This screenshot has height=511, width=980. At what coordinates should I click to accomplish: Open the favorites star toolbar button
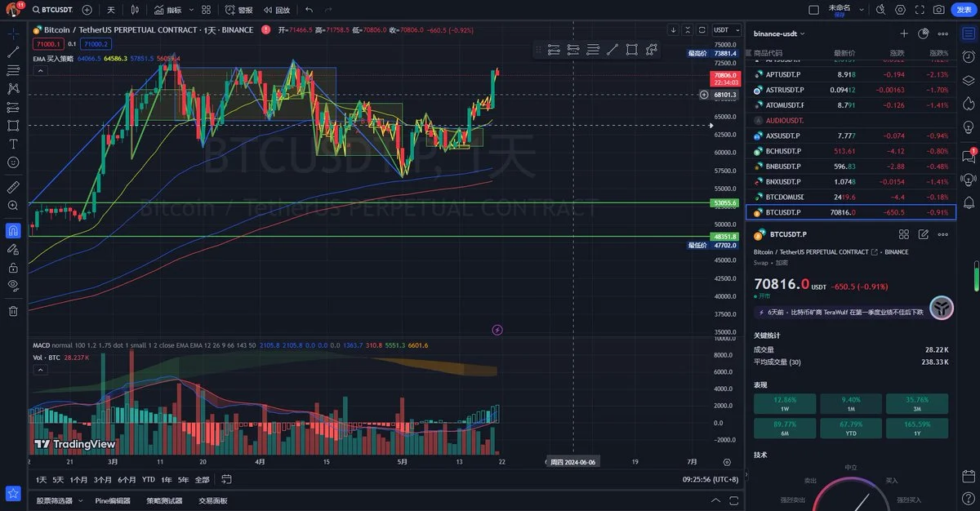pyautogui.click(x=13, y=493)
